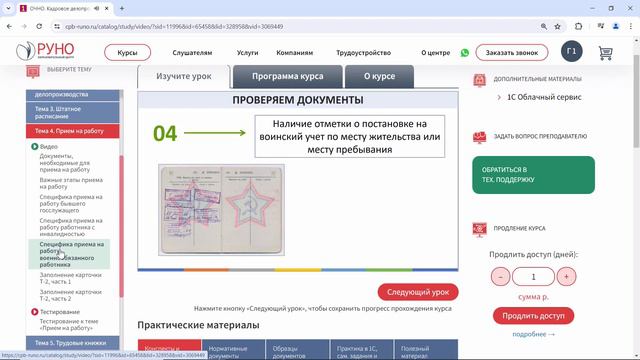Open the Нормативные документы materials tab
Viewport: 640px width, 360px height.
click(x=233, y=350)
